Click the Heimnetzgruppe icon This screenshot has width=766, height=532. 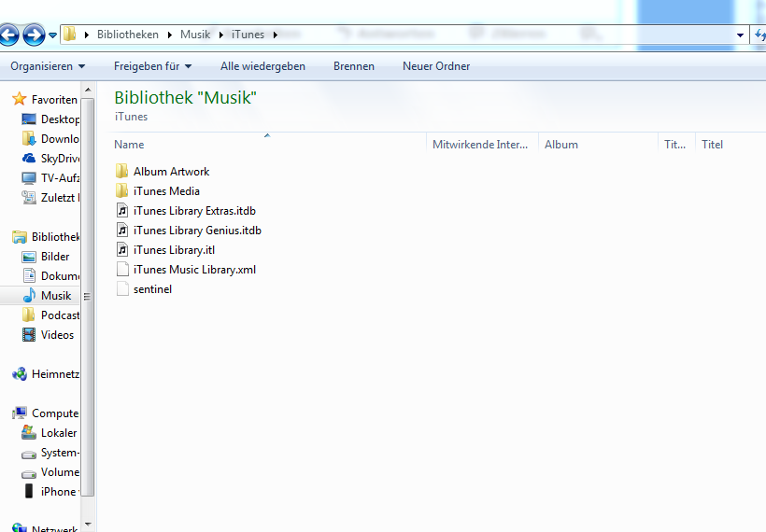[x=20, y=374]
